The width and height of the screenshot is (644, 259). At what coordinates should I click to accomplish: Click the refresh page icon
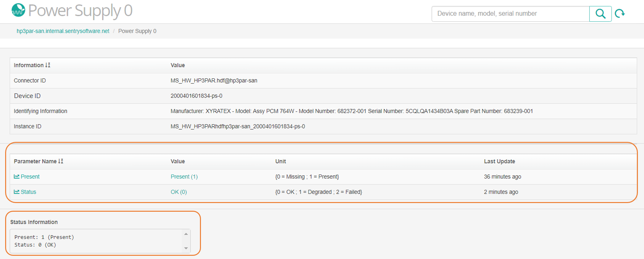(620, 14)
